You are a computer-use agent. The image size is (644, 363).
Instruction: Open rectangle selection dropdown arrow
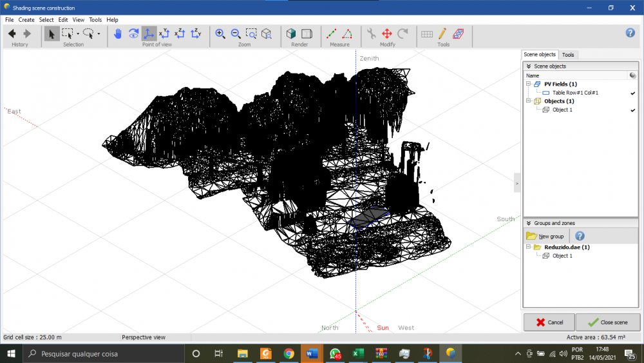78,34
